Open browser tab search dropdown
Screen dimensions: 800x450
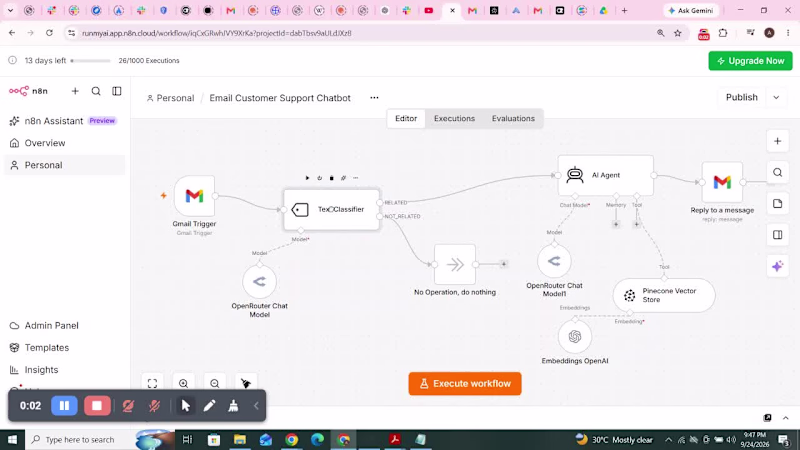click(10, 10)
